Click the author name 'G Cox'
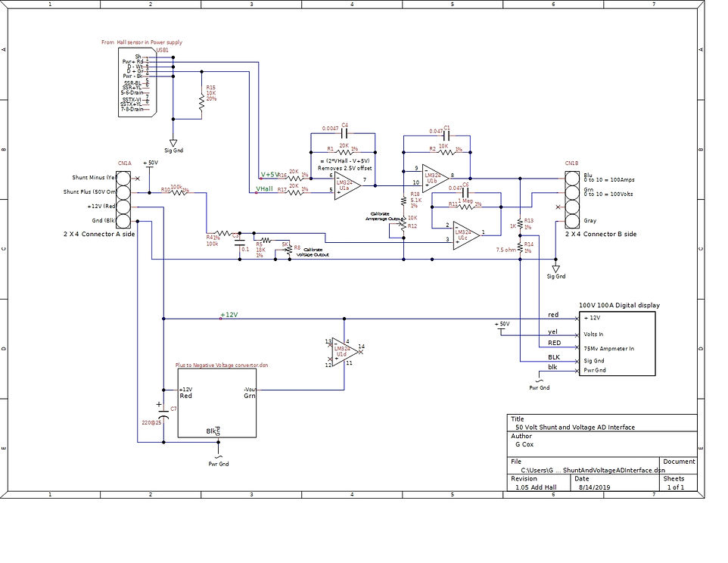 pos(524,444)
